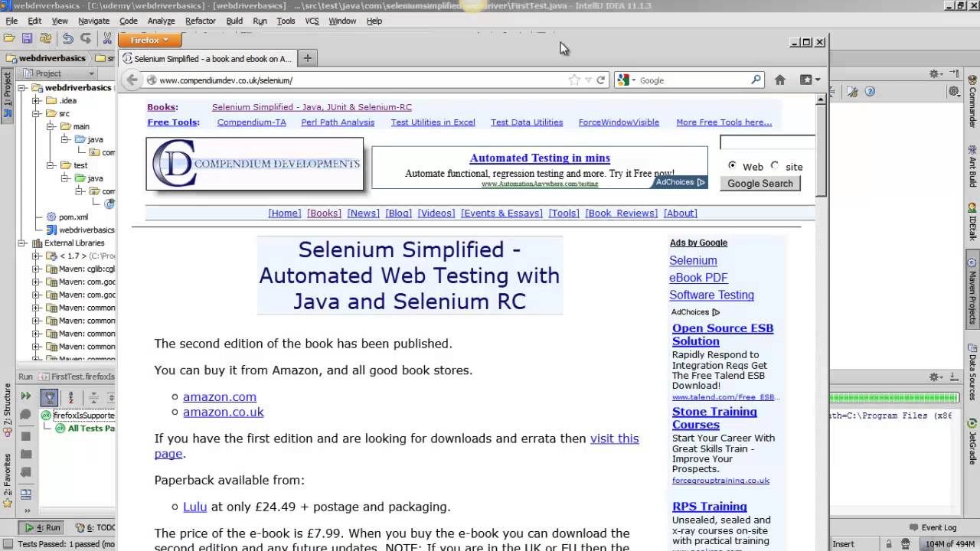Open the VCS menu
This screenshot has width=980, height=551.
[x=312, y=21]
